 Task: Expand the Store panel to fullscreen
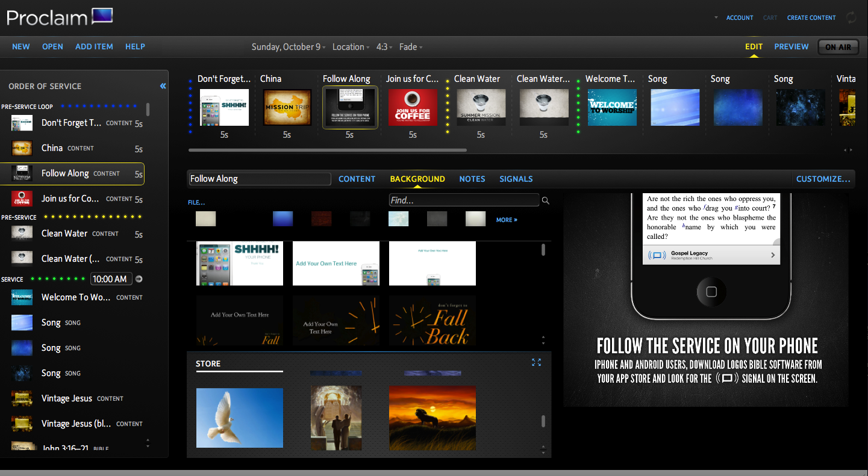pos(536,363)
